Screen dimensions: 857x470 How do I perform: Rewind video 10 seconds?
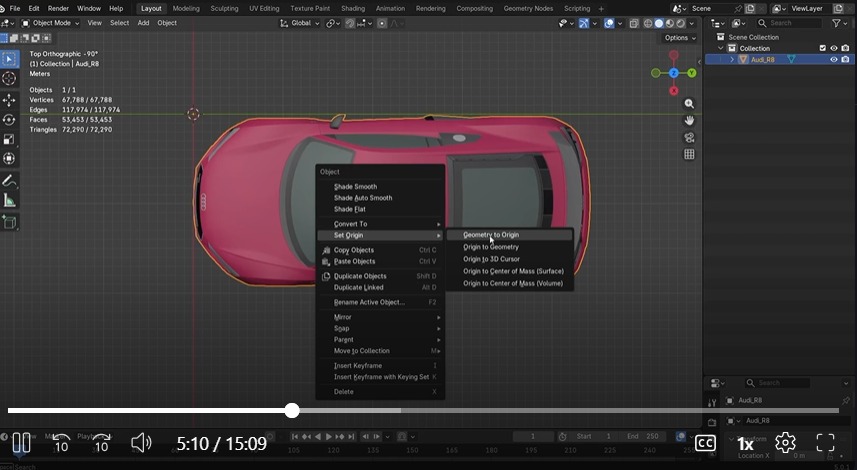[x=61, y=443]
